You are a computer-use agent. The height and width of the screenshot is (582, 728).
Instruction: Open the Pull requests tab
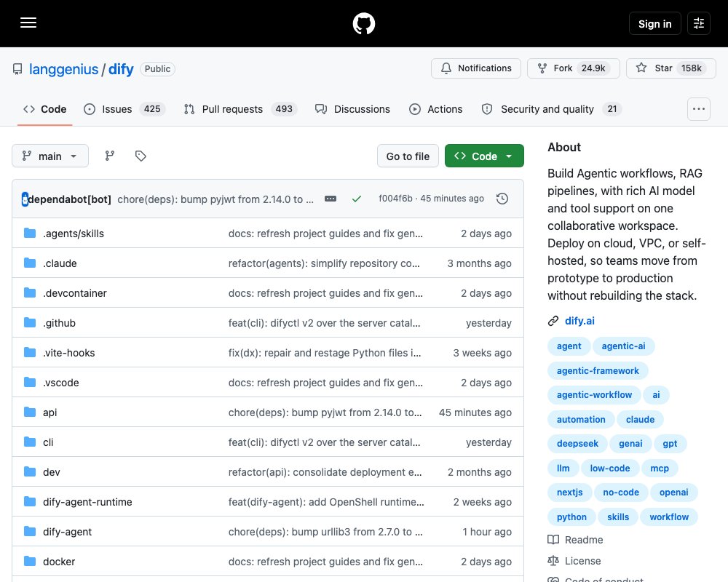click(x=240, y=109)
